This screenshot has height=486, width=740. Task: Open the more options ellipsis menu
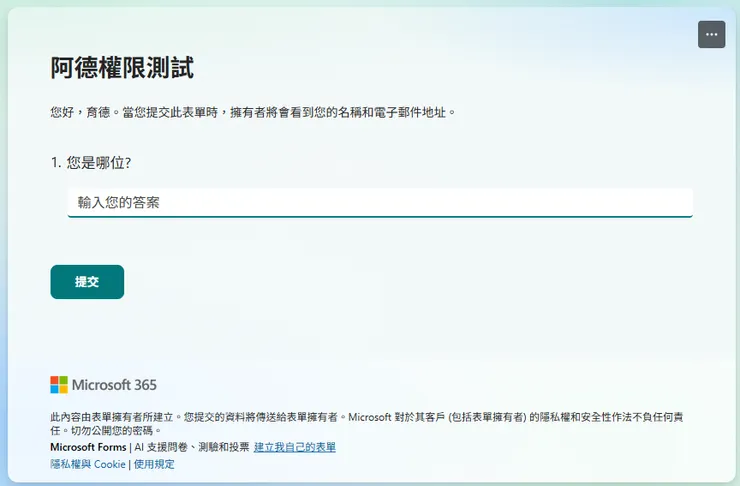click(711, 34)
